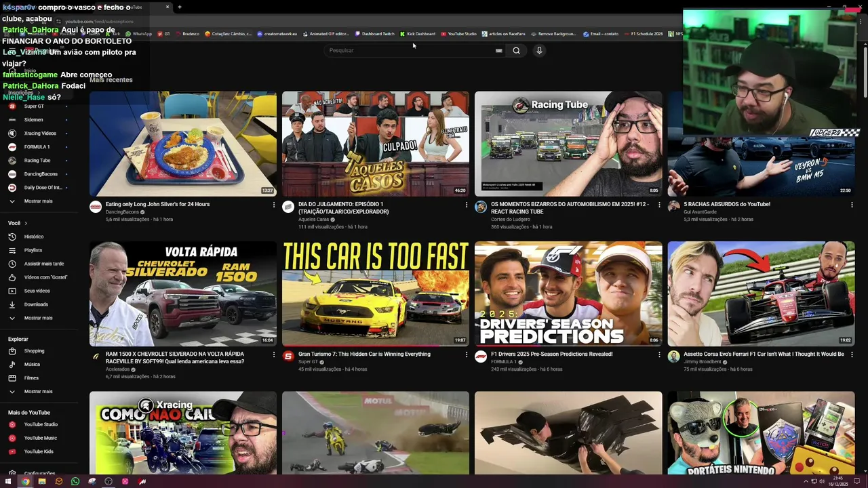Screen dimensions: 868x488
Task: Open Música under Explorar
Action: coord(32,365)
